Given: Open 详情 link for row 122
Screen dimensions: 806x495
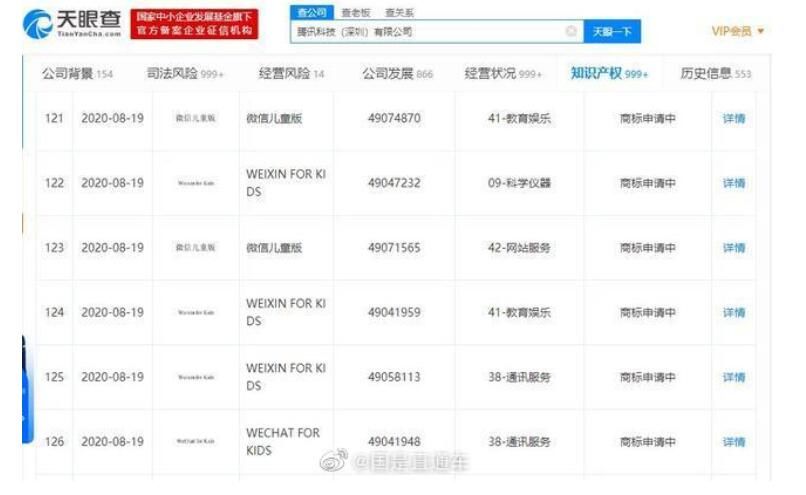Looking at the screenshot, I should (x=734, y=183).
